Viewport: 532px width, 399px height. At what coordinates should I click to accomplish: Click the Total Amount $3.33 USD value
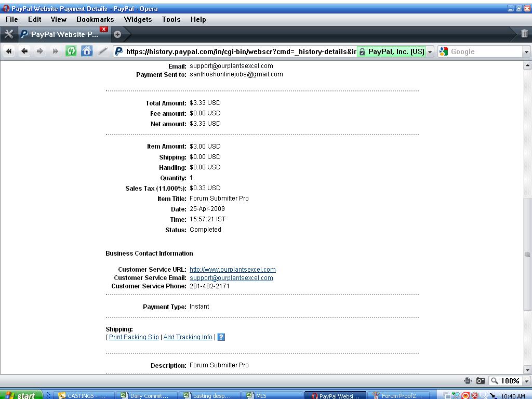[x=205, y=103]
